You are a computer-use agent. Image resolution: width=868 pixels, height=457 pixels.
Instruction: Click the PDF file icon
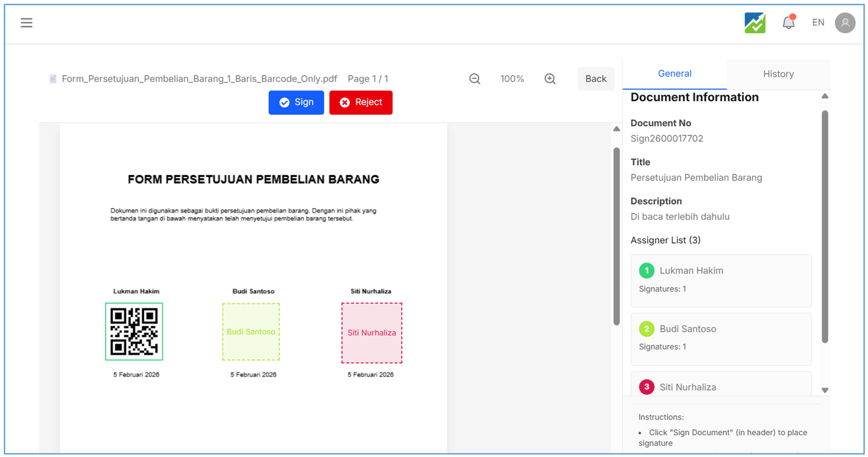(53, 79)
